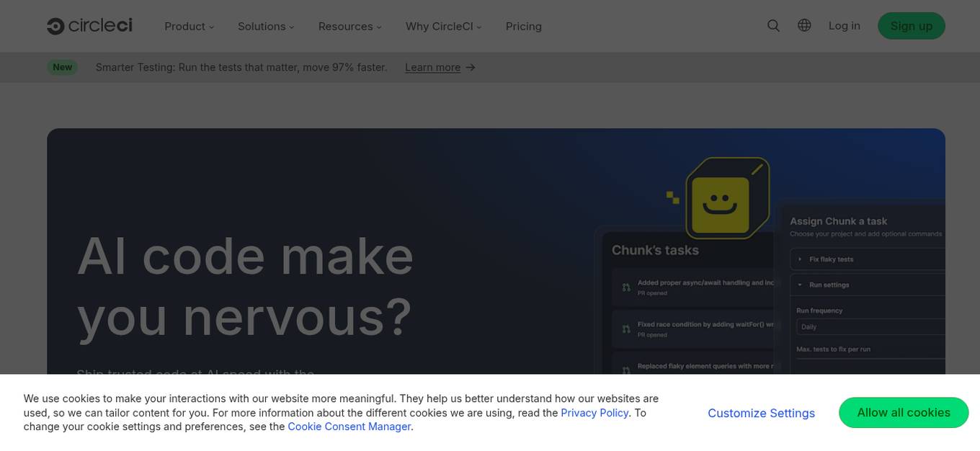The height and width of the screenshot is (451, 980).
Task: Click the green New badge in the banner
Action: [x=63, y=67]
